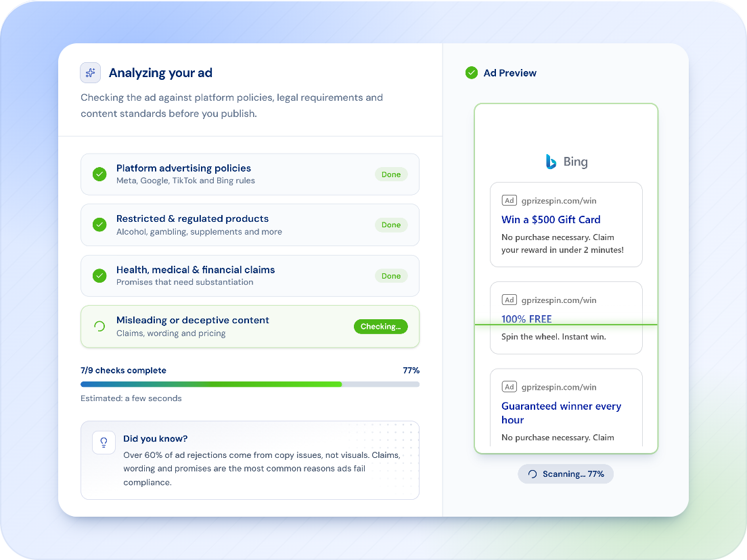The height and width of the screenshot is (560, 747).
Task: Click the Ad badge on the $500 Gift Card ad
Action: [510, 200]
